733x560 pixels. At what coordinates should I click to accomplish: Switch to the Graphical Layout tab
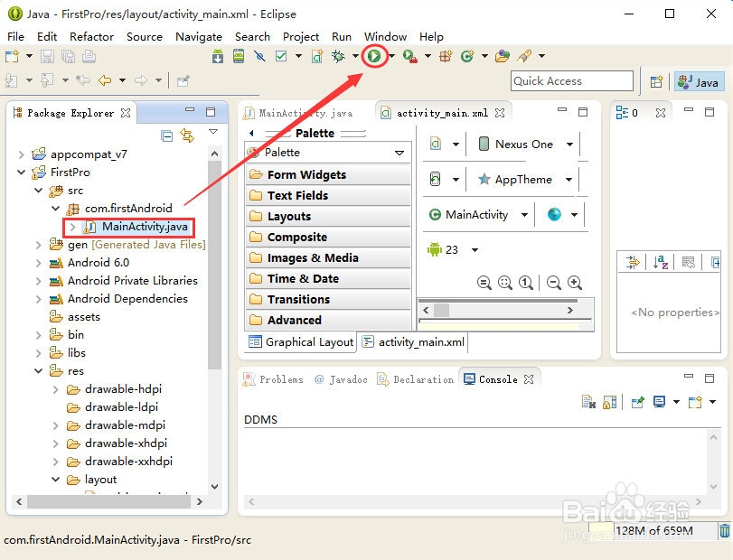coord(301,342)
